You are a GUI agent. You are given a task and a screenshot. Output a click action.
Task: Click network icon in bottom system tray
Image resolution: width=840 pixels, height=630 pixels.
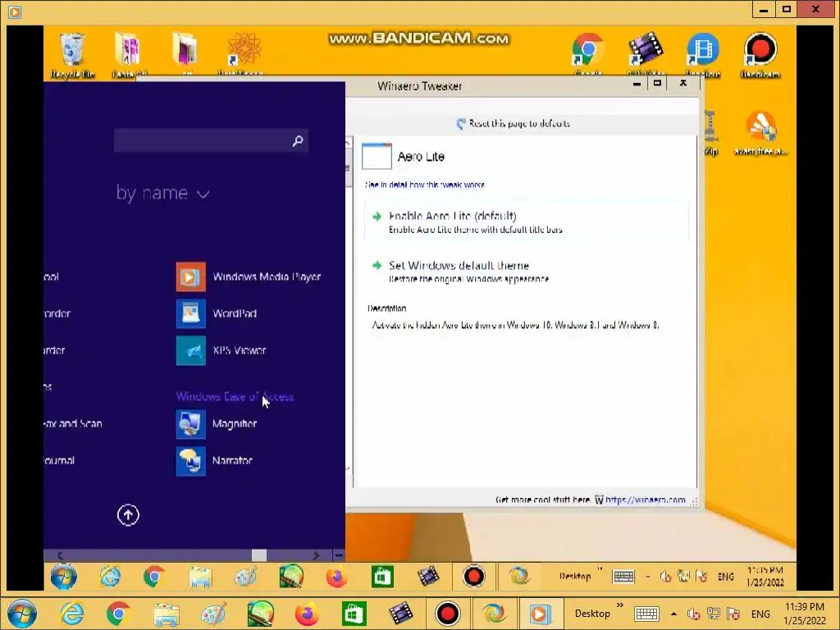713,614
